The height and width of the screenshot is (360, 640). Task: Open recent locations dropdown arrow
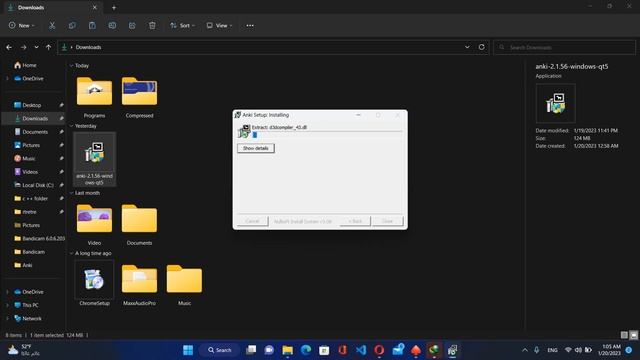tap(36, 47)
